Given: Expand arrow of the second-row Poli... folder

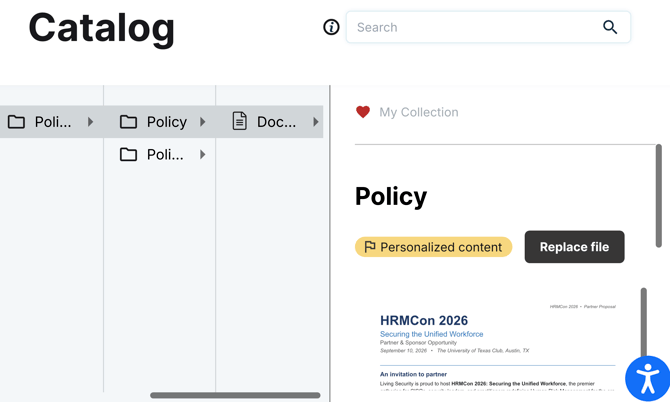Looking at the screenshot, I should [x=203, y=154].
